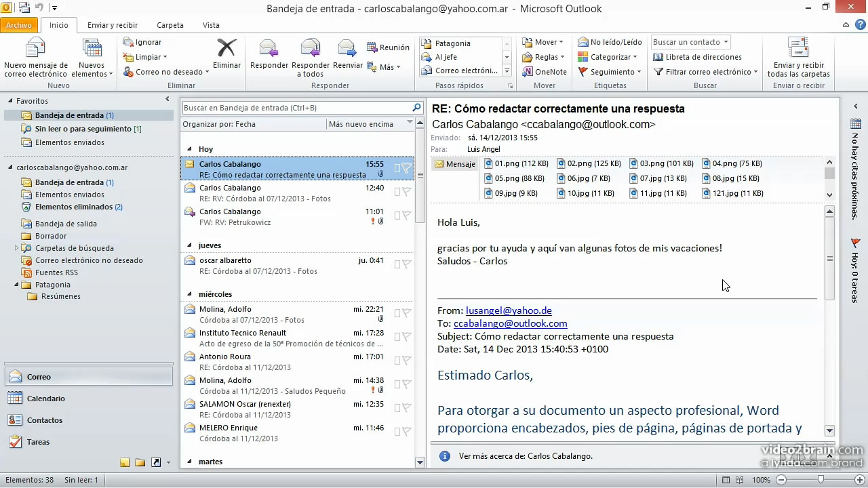Switch to the Vista tab
The image size is (868, 488).
pos(211,25)
